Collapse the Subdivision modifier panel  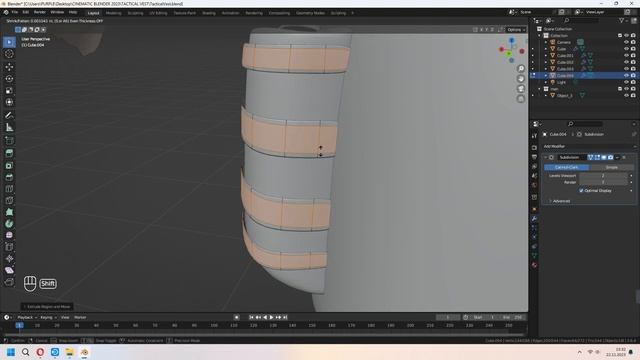(546, 158)
